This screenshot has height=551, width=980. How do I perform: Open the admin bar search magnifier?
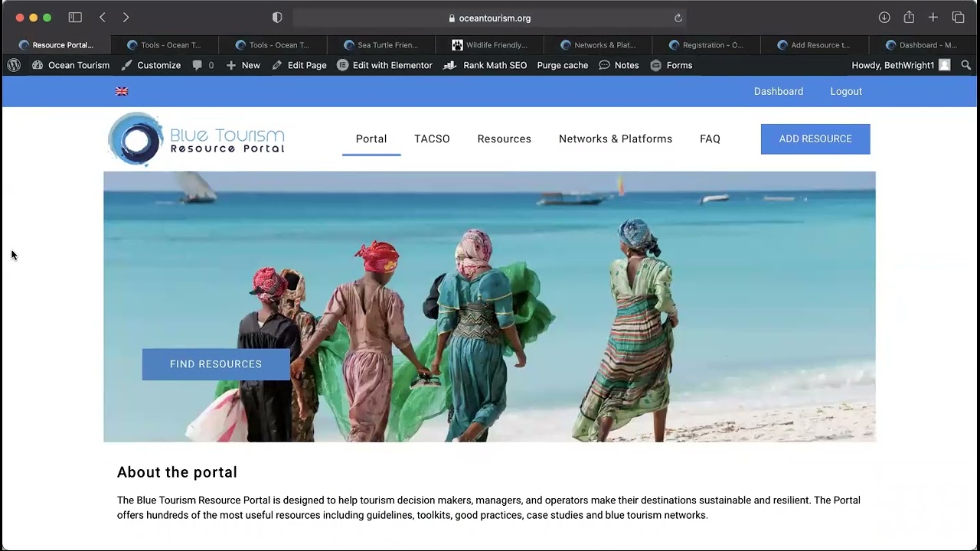966,65
